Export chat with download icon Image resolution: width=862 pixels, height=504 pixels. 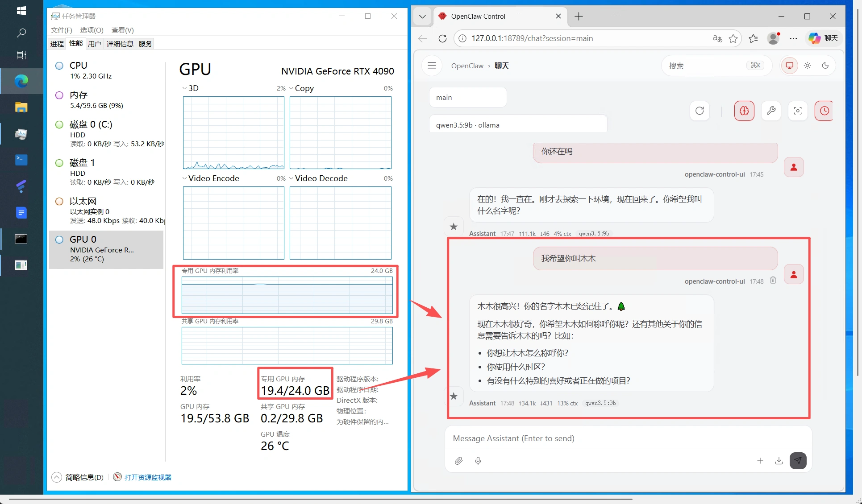pyautogui.click(x=779, y=461)
